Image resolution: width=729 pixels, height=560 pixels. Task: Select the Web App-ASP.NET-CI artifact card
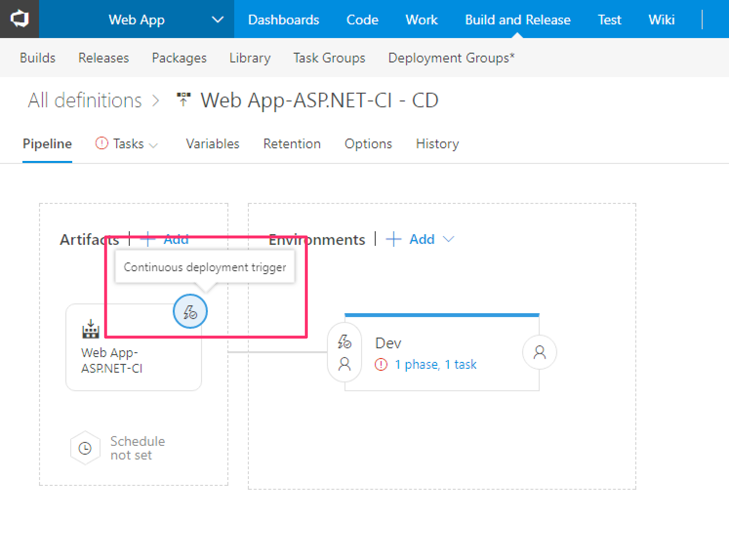point(134,347)
